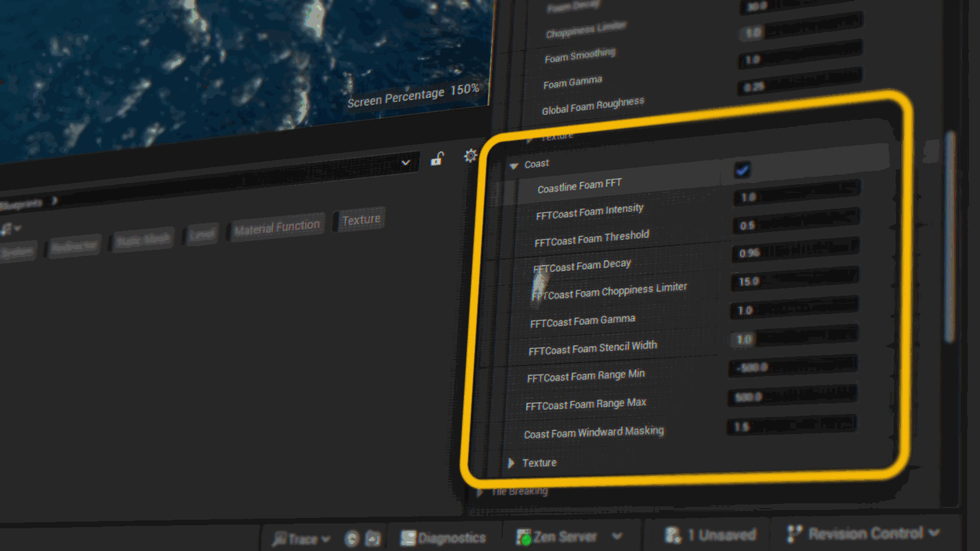Open the settings gear in the details panel

pos(470,156)
